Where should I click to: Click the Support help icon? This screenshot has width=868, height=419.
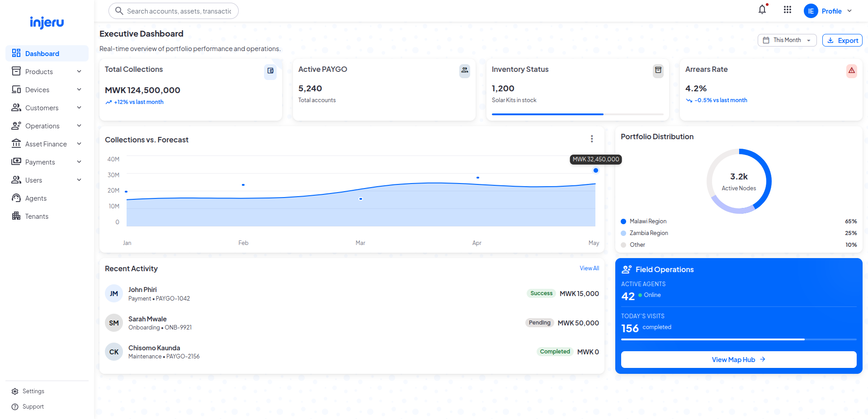15,407
